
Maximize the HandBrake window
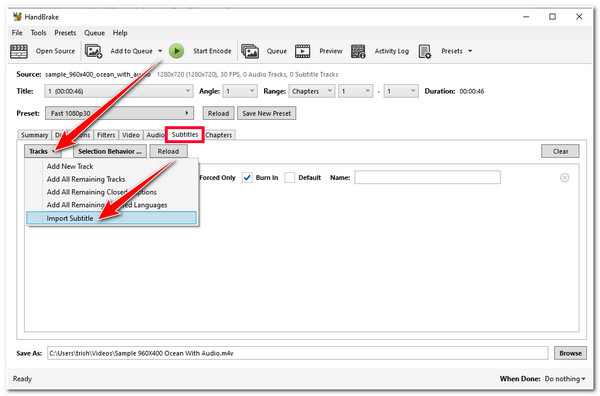point(552,17)
